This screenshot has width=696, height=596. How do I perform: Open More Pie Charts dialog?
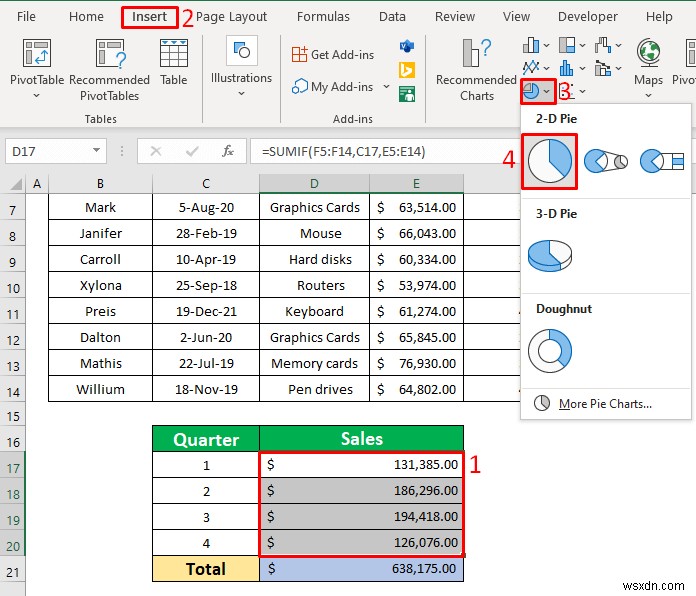[x=605, y=404]
